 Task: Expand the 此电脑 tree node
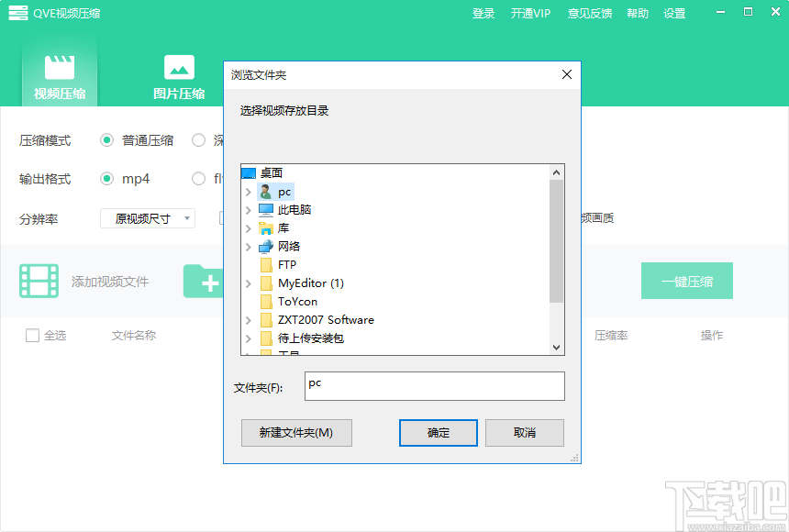pyautogui.click(x=249, y=209)
